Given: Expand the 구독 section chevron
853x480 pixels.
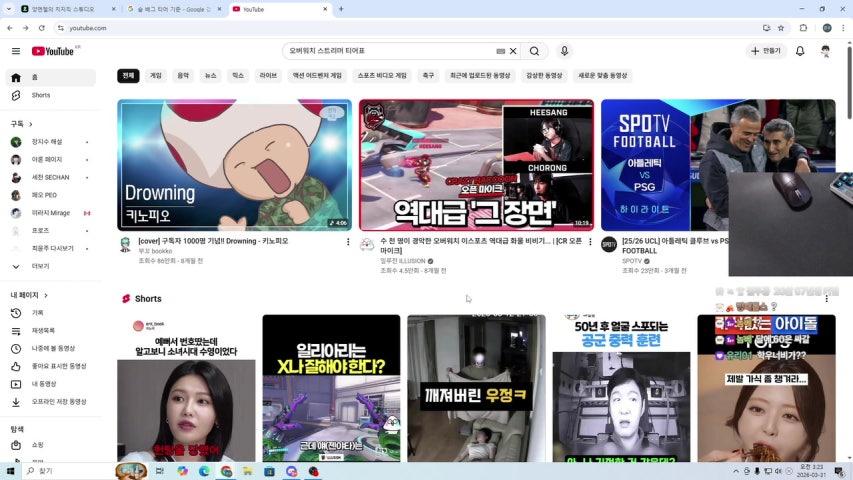Looking at the screenshot, I should [29, 124].
